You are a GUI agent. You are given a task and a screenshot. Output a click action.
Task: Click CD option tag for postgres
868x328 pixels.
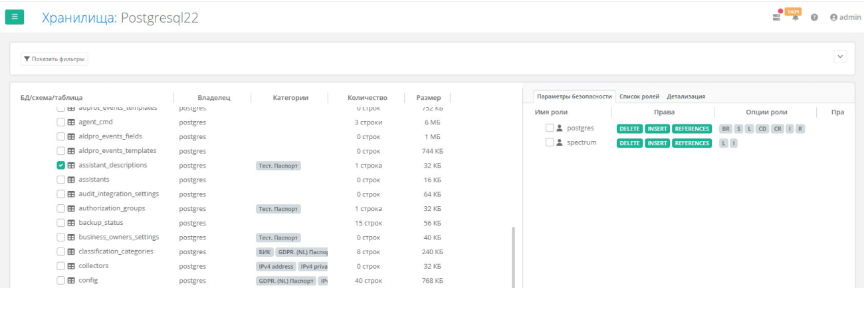click(x=762, y=128)
